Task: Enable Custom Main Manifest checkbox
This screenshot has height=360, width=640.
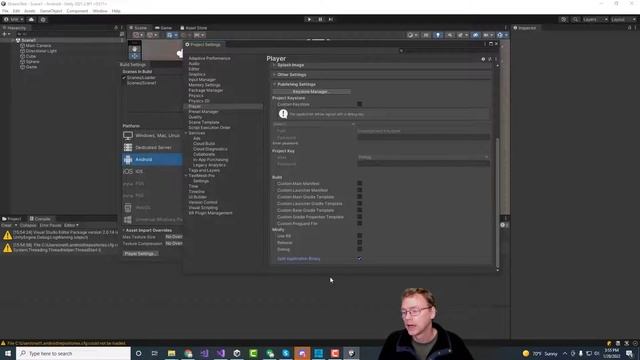Action: pos(360,184)
